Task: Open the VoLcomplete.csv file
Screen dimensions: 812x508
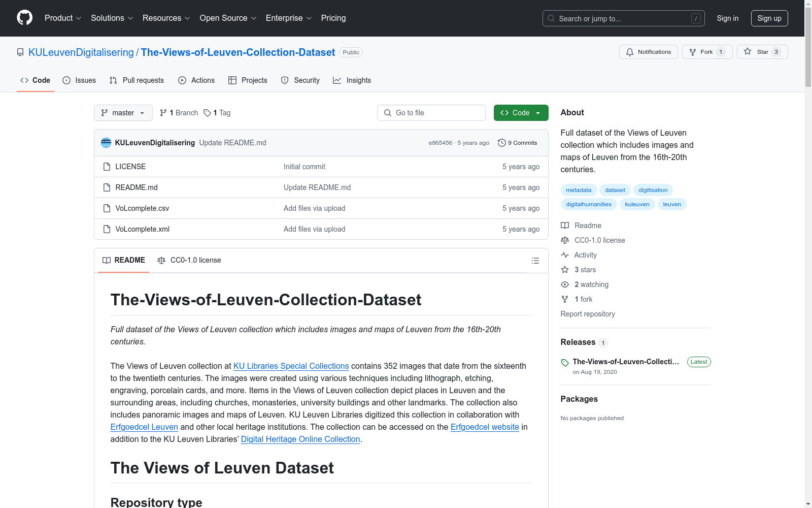Action: (142, 208)
